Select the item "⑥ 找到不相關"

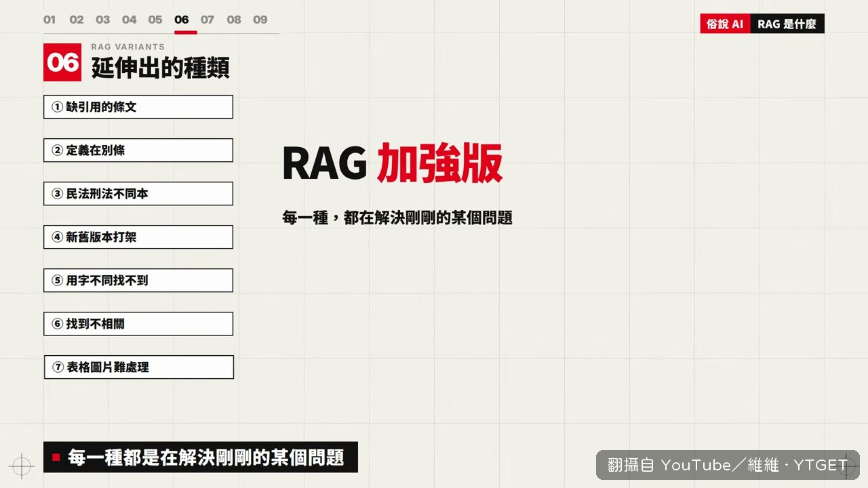click(138, 324)
